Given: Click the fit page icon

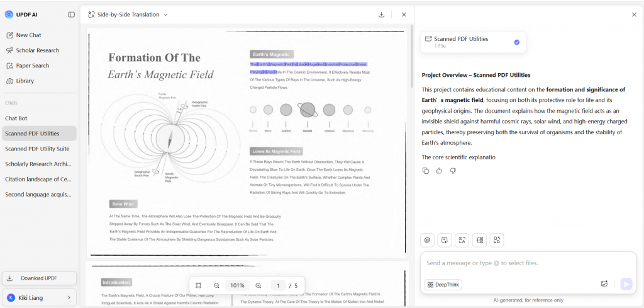Looking at the screenshot, I should click(x=199, y=285).
